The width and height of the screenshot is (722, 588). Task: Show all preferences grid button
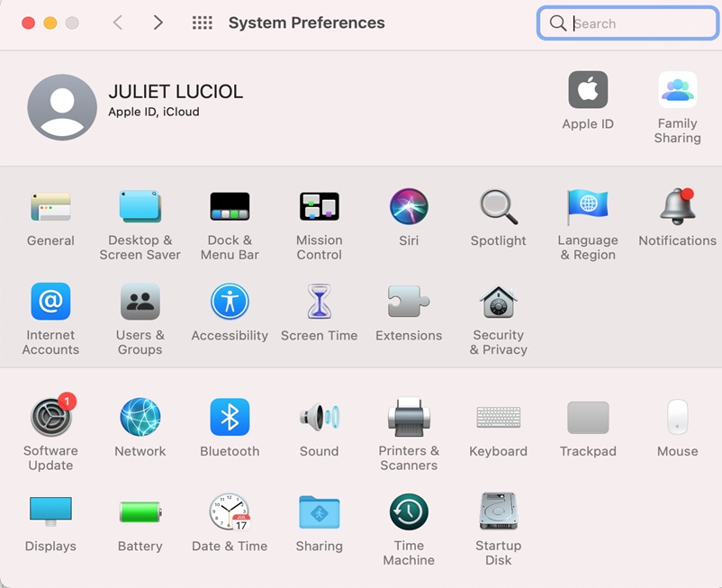click(x=203, y=23)
